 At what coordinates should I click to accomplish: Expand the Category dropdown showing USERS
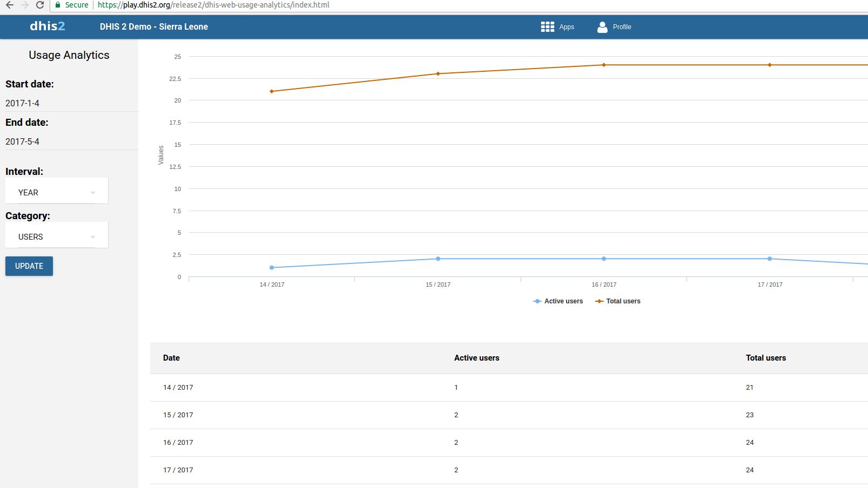(x=56, y=237)
